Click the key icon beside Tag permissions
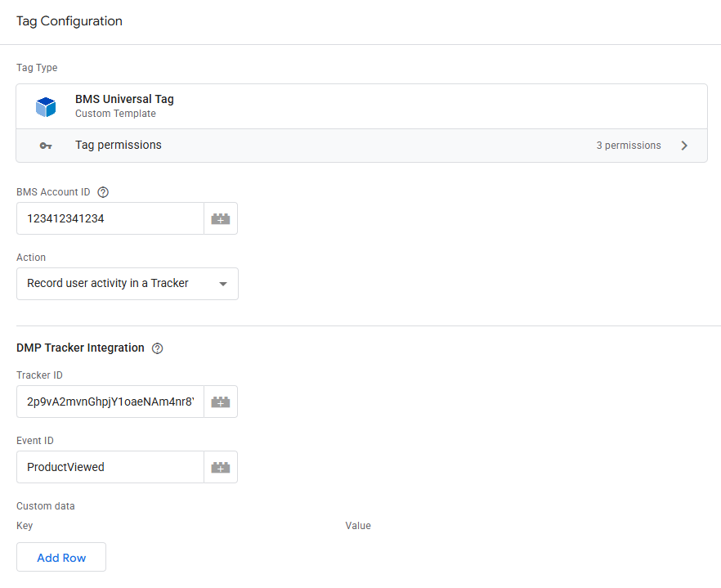The height and width of the screenshot is (588, 721). coord(46,146)
